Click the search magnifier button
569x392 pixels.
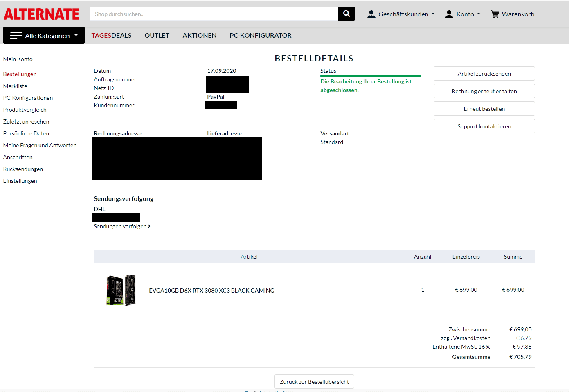[x=346, y=14]
